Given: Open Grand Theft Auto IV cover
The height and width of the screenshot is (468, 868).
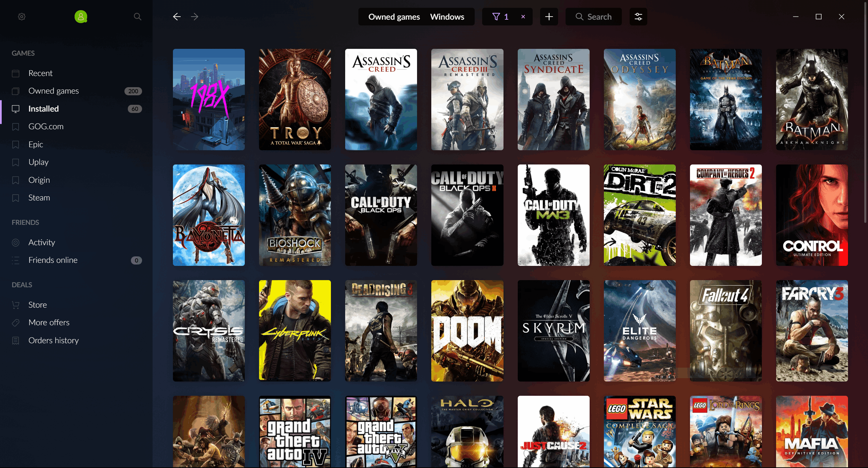Looking at the screenshot, I should pyautogui.click(x=295, y=432).
